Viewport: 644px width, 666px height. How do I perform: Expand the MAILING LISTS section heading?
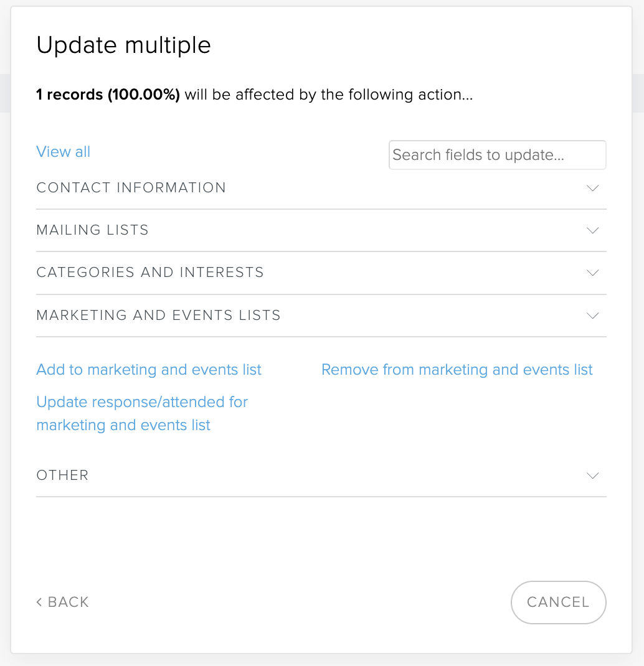(x=92, y=230)
